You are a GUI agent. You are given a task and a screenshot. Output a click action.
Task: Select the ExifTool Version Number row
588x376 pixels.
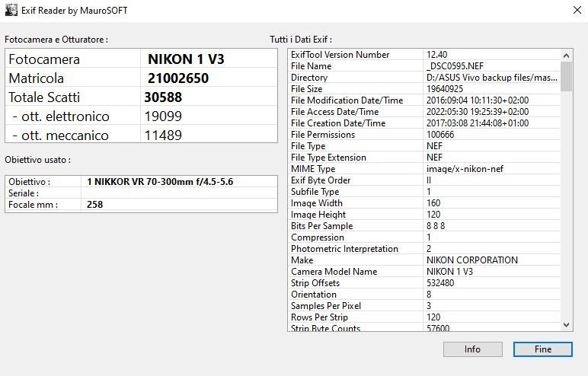[425, 55]
